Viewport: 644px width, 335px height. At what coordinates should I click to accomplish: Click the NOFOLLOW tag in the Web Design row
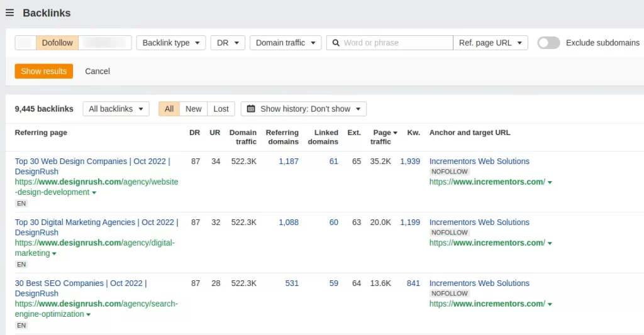pos(450,172)
